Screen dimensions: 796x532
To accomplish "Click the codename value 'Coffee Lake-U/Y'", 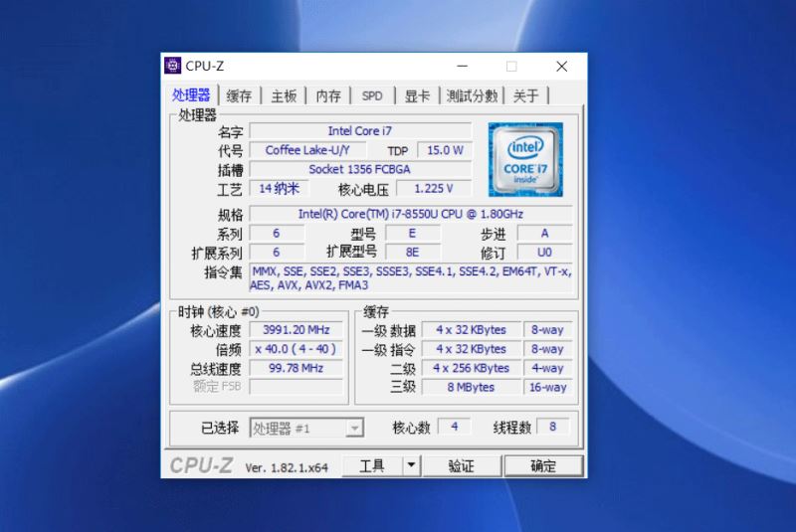I will click(x=307, y=150).
